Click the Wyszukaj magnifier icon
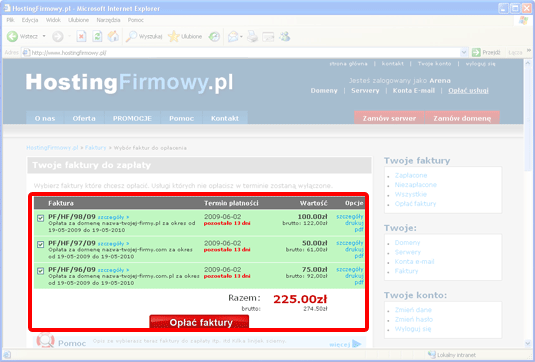This screenshot has height=362, width=535. tap(131, 36)
